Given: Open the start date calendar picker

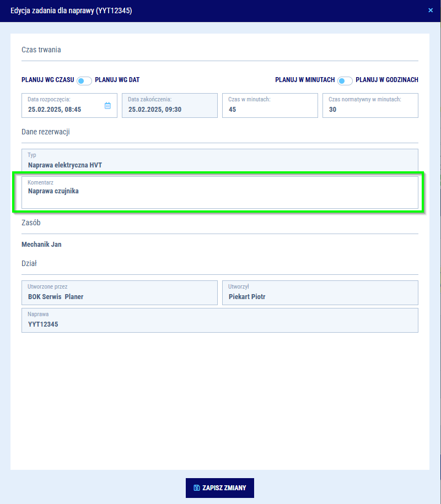Looking at the screenshot, I should pos(107,105).
